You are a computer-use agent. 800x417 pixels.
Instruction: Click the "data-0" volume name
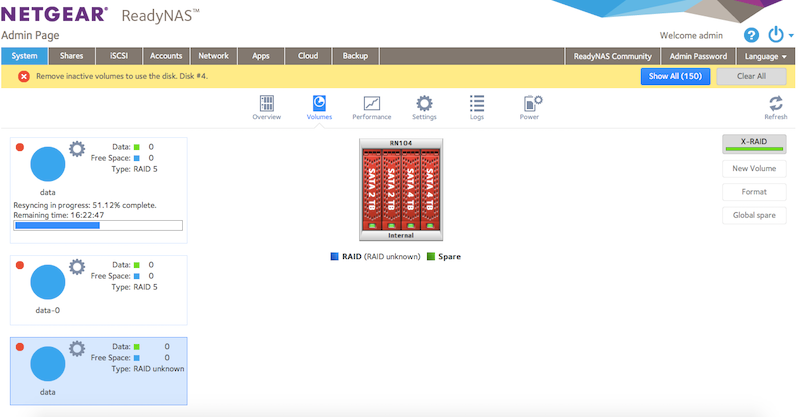(47, 310)
